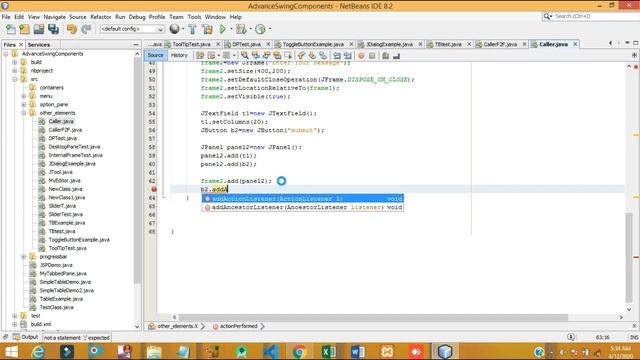Open the Output panel button

pos(26,337)
